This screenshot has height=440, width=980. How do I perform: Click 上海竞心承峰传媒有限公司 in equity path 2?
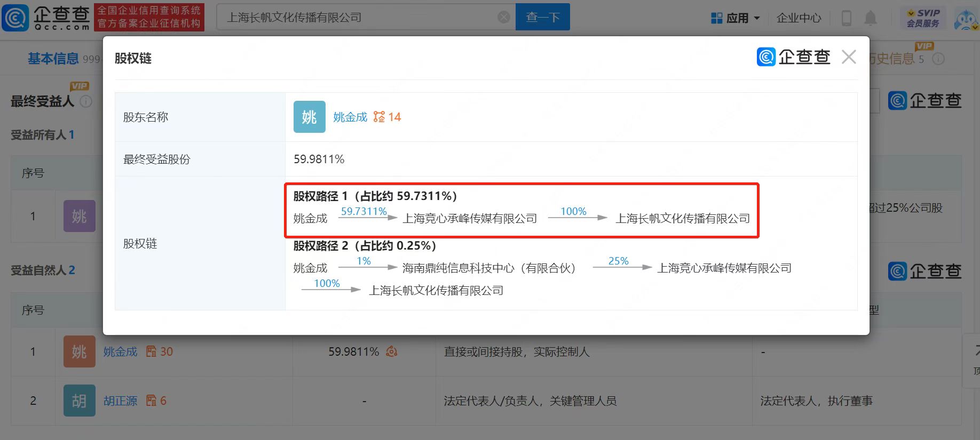click(x=724, y=268)
